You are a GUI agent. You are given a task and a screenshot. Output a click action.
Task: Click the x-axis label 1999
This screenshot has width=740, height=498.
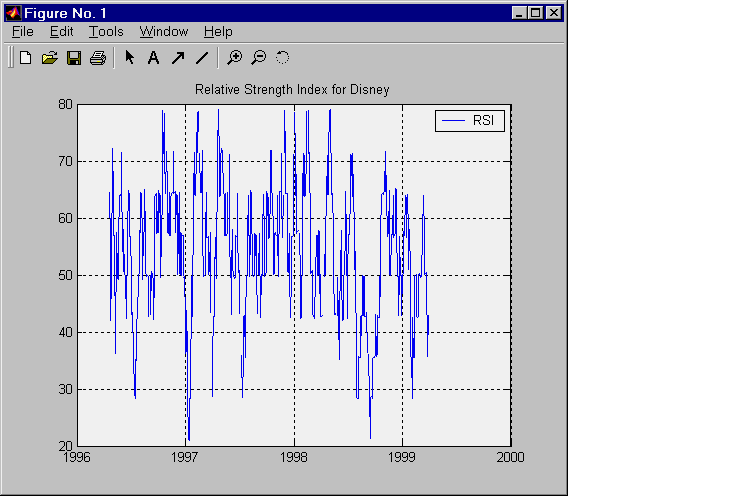pos(402,457)
